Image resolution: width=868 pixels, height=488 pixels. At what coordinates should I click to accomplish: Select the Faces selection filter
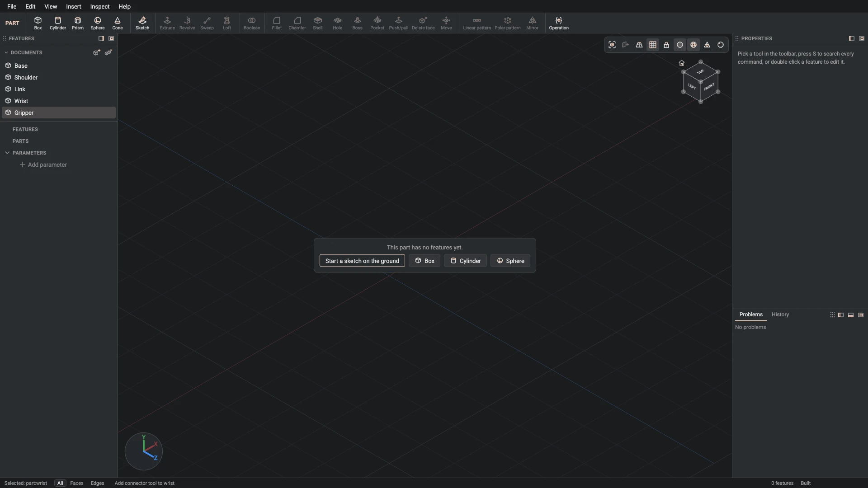click(77, 483)
